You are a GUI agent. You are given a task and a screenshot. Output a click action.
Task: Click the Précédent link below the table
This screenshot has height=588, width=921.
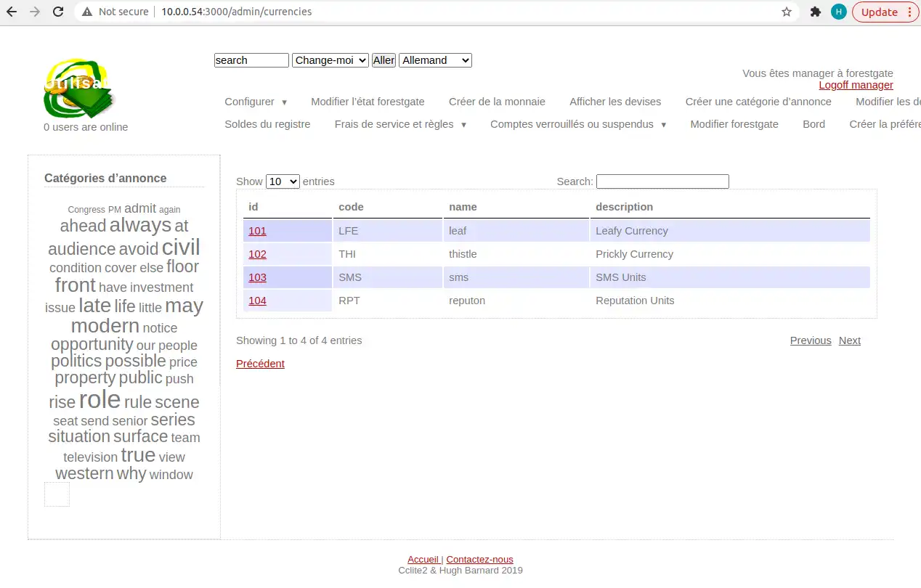click(260, 364)
